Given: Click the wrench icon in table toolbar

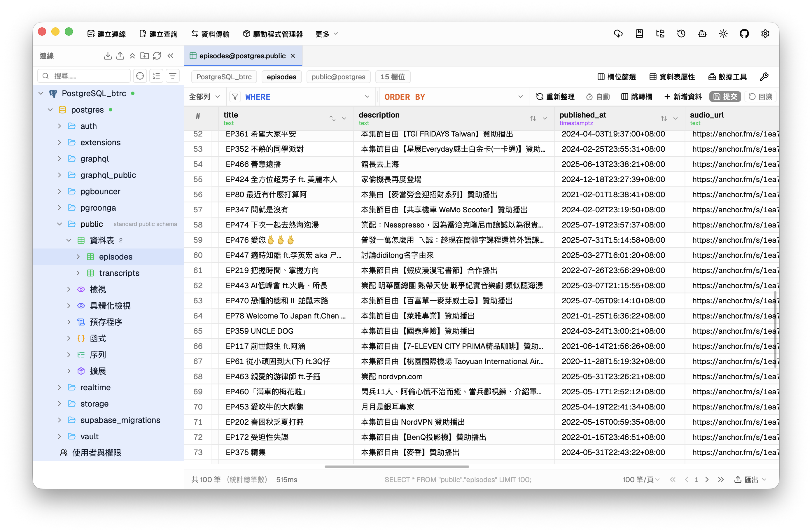Looking at the screenshot, I should pos(764,77).
